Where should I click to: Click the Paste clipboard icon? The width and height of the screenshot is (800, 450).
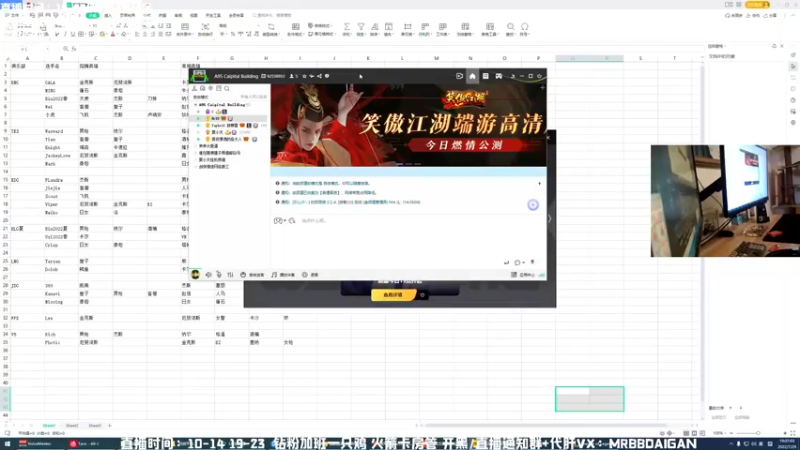[x=9, y=27]
